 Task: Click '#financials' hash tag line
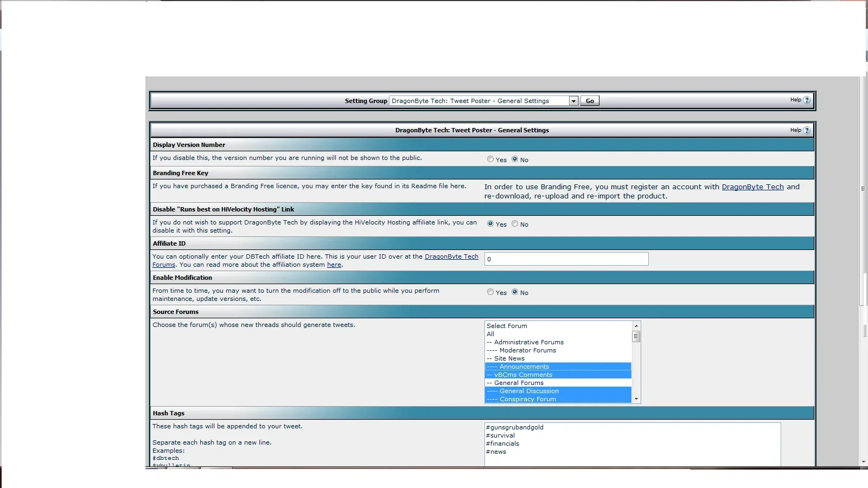(x=503, y=444)
